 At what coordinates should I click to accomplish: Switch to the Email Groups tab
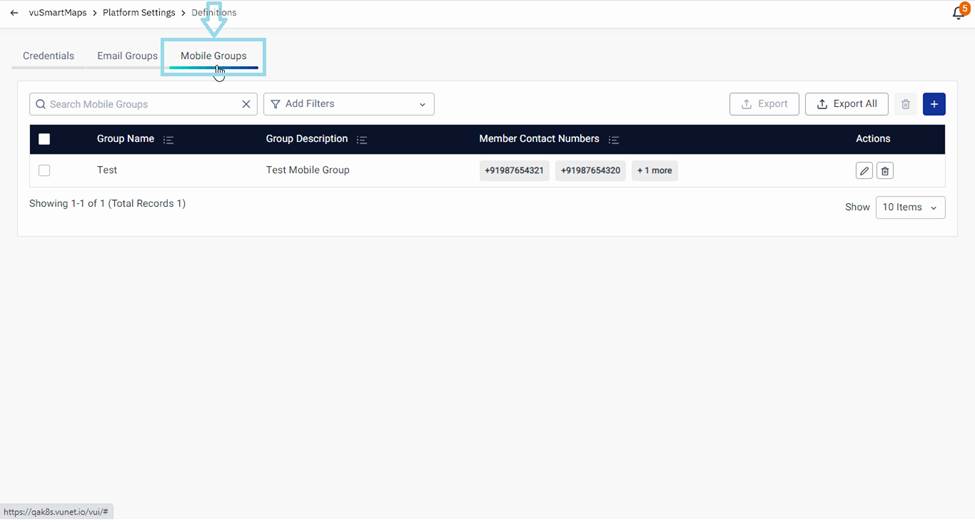pyautogui.click(x=127, y=56)
